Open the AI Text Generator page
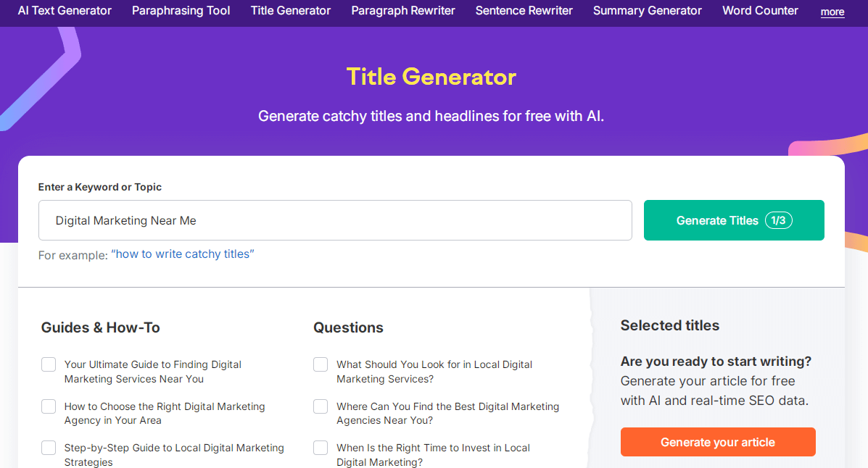 tap(65, 11)
